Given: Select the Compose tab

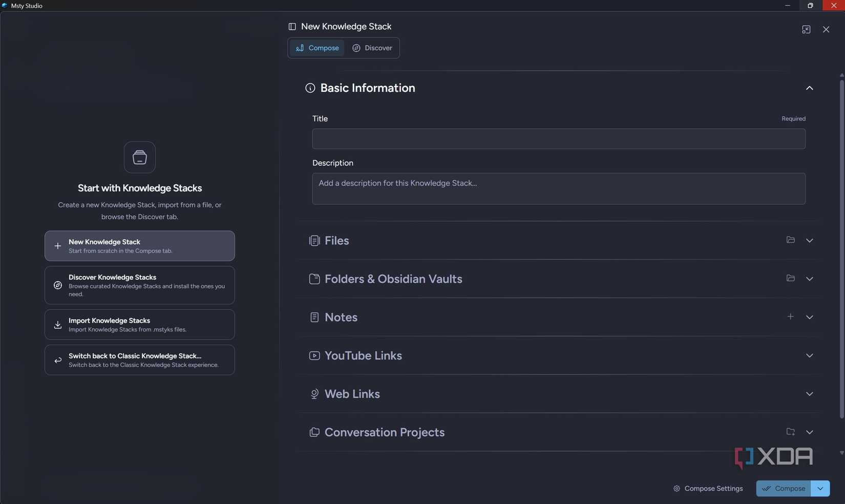Looking at the screenshot, I should (317, 48).
